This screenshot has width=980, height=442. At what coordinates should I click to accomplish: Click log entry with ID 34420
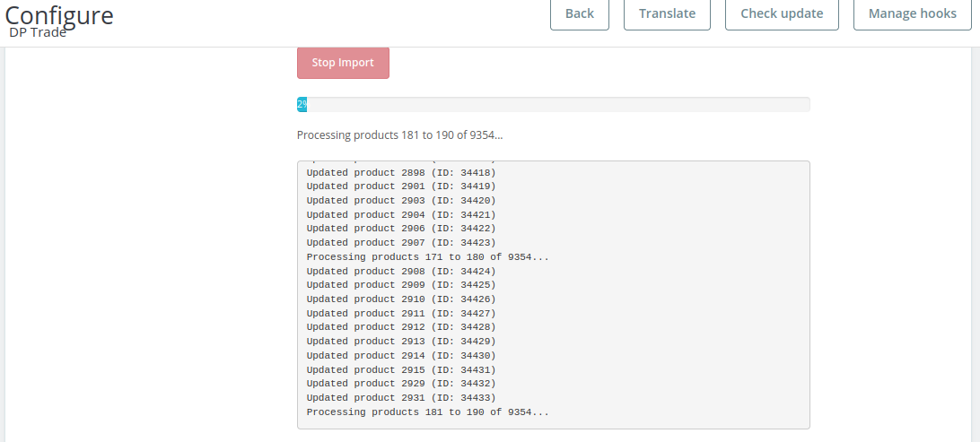400,200
